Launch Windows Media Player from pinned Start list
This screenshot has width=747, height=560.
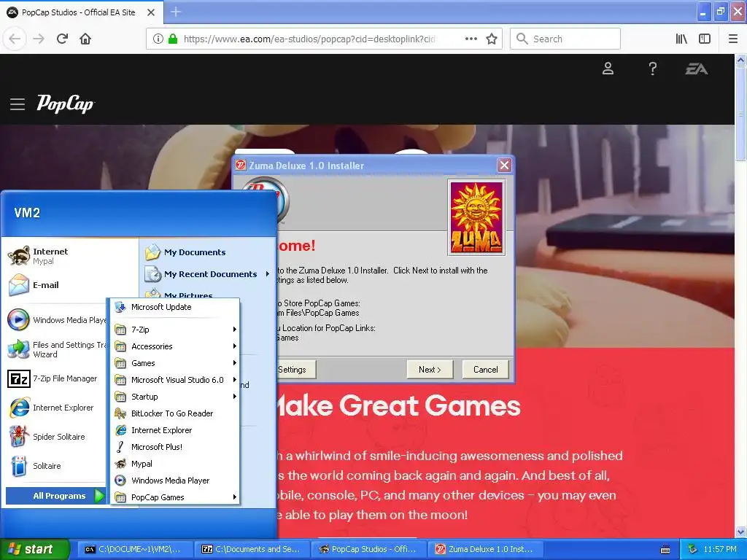[56, 320]
